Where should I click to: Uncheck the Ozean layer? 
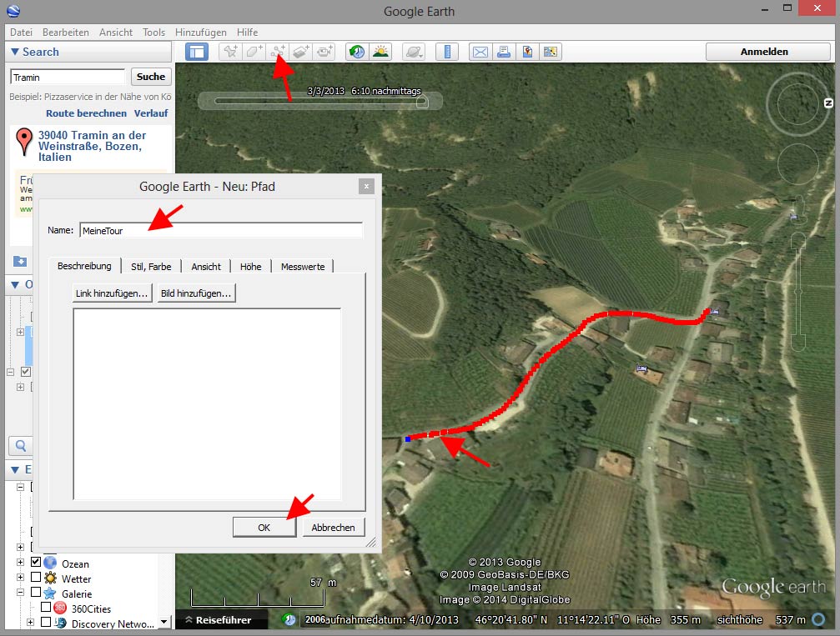(35, 563)
